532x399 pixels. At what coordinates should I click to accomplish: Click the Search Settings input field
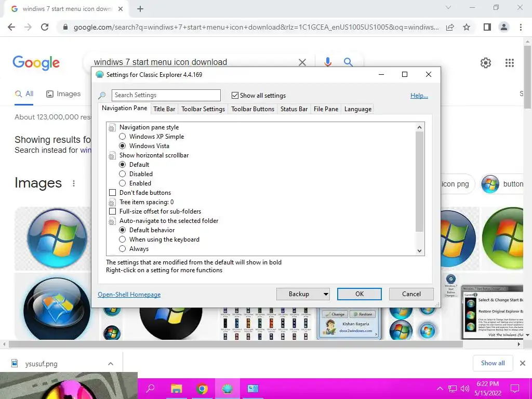166,96
